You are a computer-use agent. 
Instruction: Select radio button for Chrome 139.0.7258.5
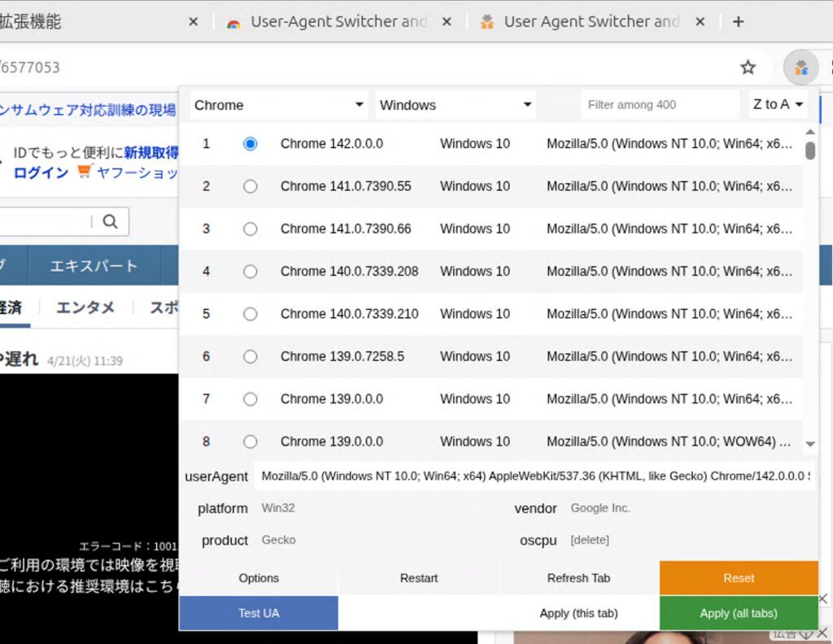(251, 356)
